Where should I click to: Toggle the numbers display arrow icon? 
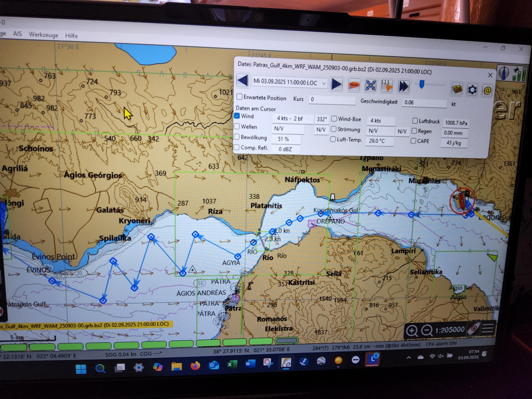(x=387, y=86)
